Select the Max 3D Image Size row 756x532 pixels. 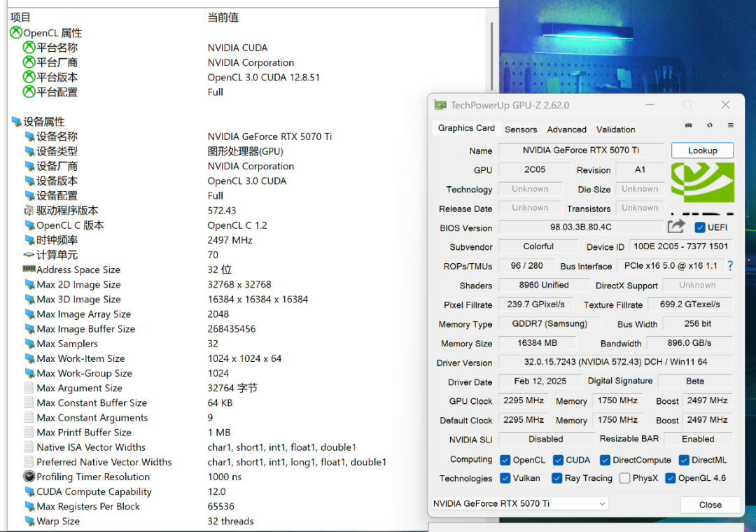246,300
